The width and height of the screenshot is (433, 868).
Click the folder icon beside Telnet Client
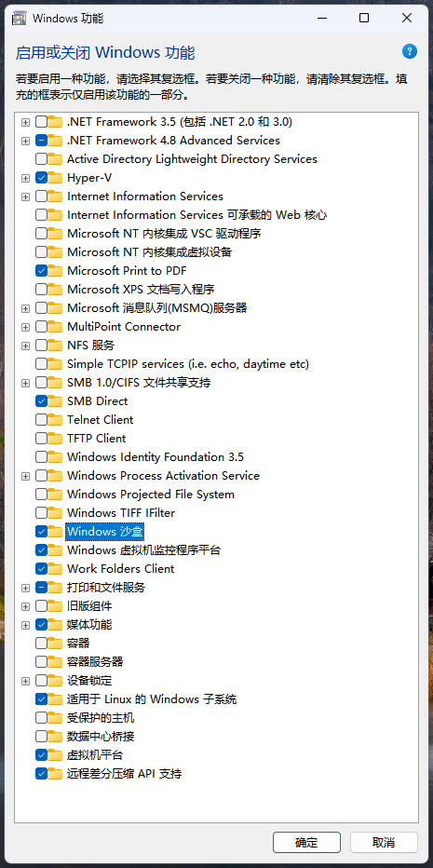(55, 420)
